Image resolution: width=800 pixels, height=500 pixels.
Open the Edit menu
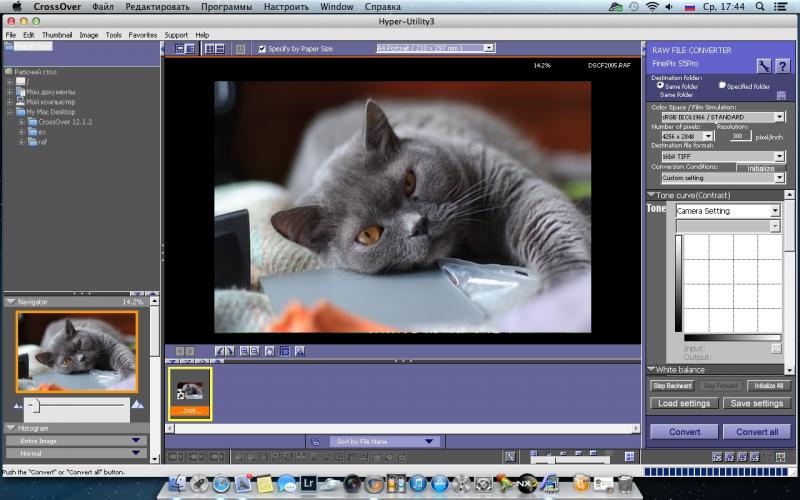[x=29, y=35]
